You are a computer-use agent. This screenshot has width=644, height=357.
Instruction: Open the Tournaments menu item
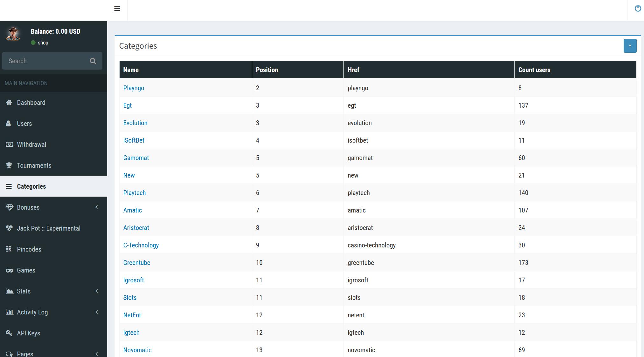pos(53,165)
